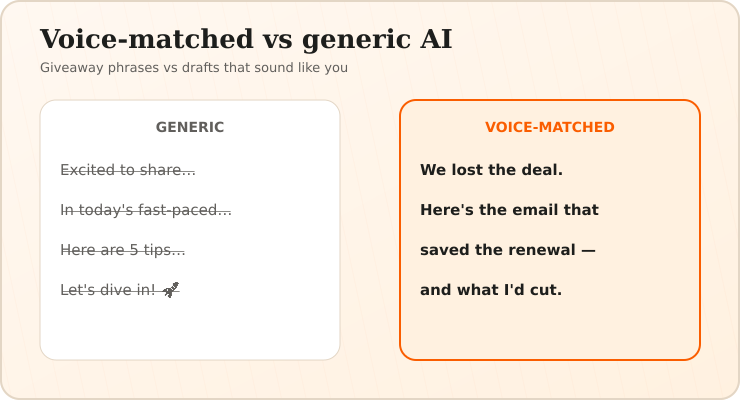Viewport: 740px width, 400px height.
Task: Click the 'and what I'd cut.' line
Action: 491,290
